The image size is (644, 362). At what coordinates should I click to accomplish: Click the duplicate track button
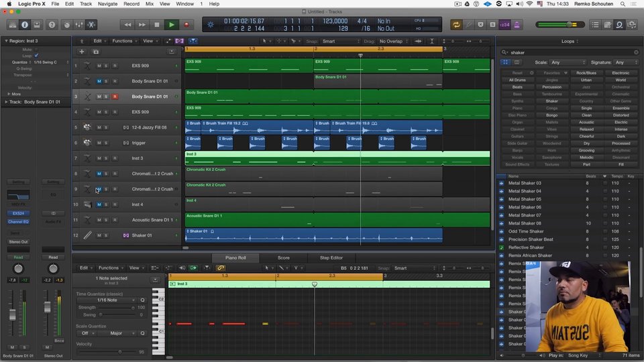point(96,52)
